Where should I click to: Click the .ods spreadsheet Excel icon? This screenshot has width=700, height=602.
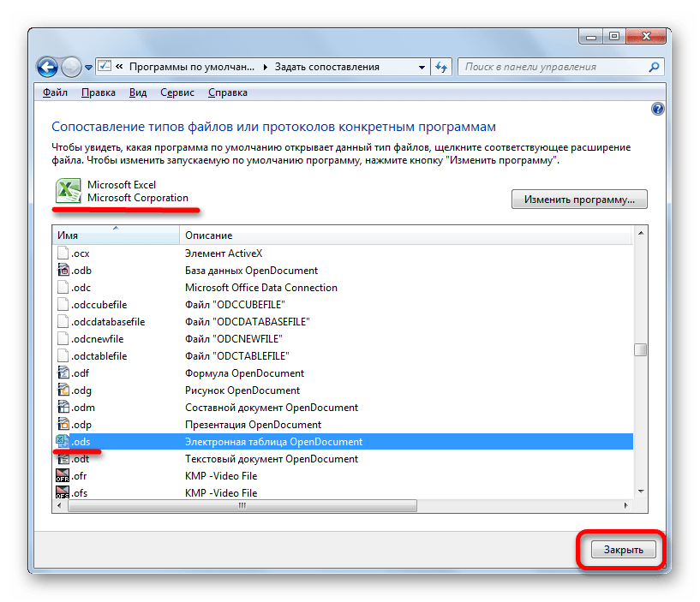point(62,441)
